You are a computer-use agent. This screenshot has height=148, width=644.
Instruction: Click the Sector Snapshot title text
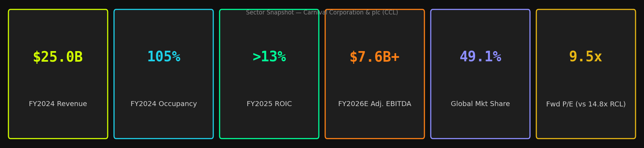click(x=270, y=13)
